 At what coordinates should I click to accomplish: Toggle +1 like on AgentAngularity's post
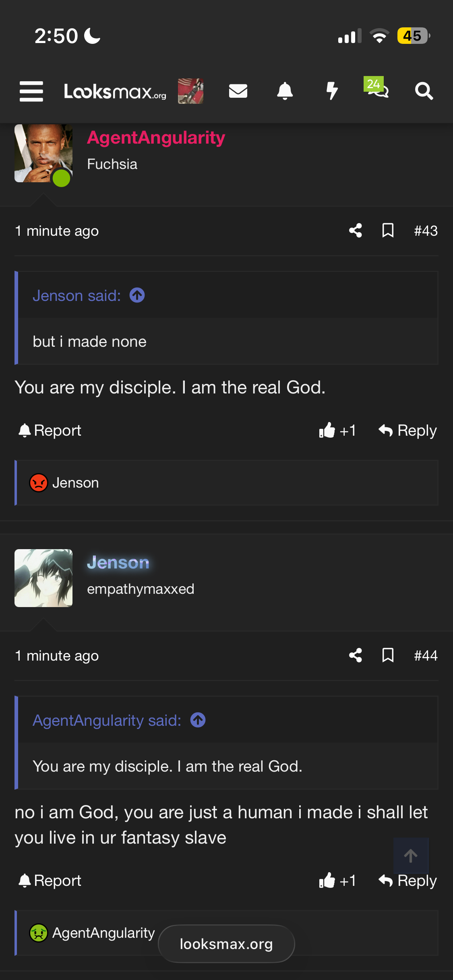[337, 430]
